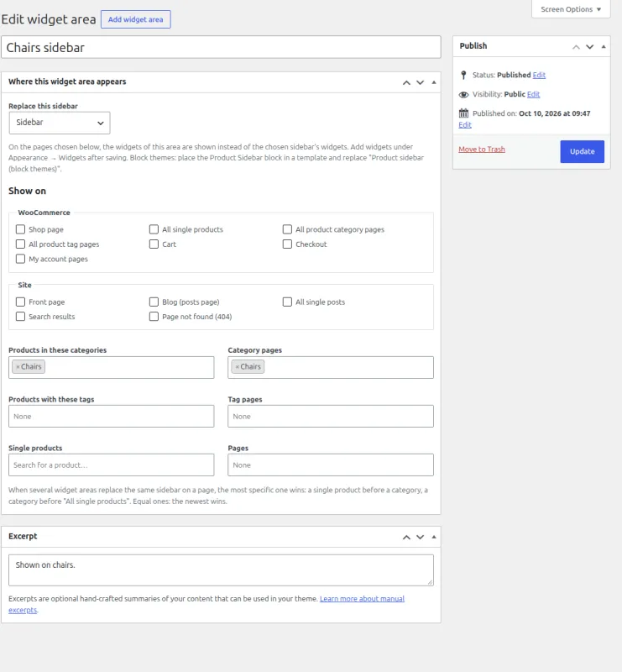Move the Excerpt box up
This screenshot has width=622, height=672.
(406, 537)
